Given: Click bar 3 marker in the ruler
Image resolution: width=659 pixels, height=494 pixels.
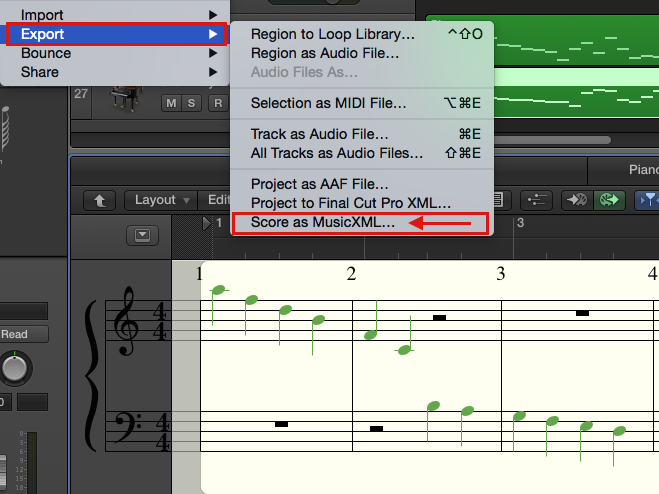Looking at the screenshot, I should pos(520,223).
